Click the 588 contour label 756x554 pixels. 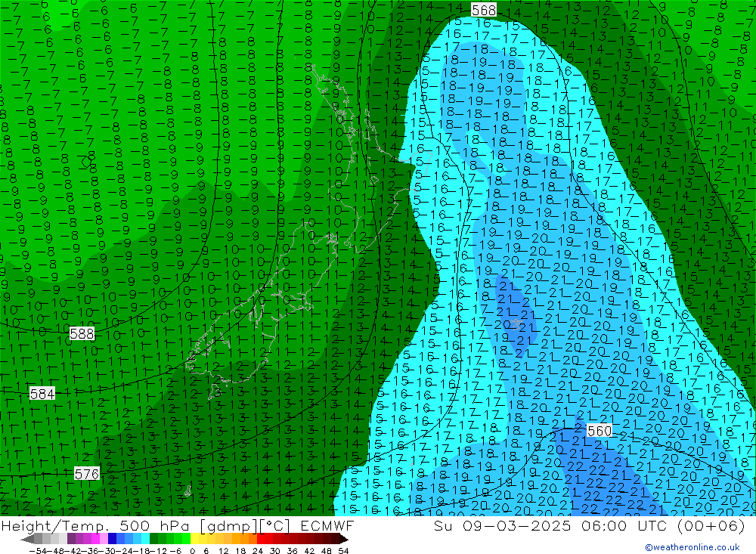point(82,333)
